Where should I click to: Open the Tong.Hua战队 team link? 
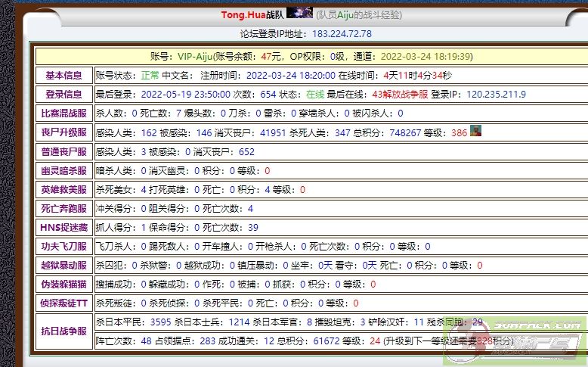coord(252,15)
